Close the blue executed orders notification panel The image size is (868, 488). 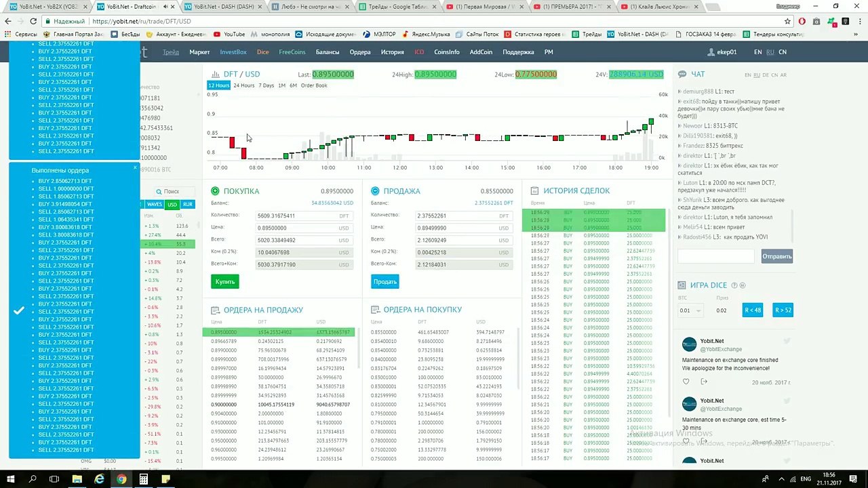[x=135, y=167]
